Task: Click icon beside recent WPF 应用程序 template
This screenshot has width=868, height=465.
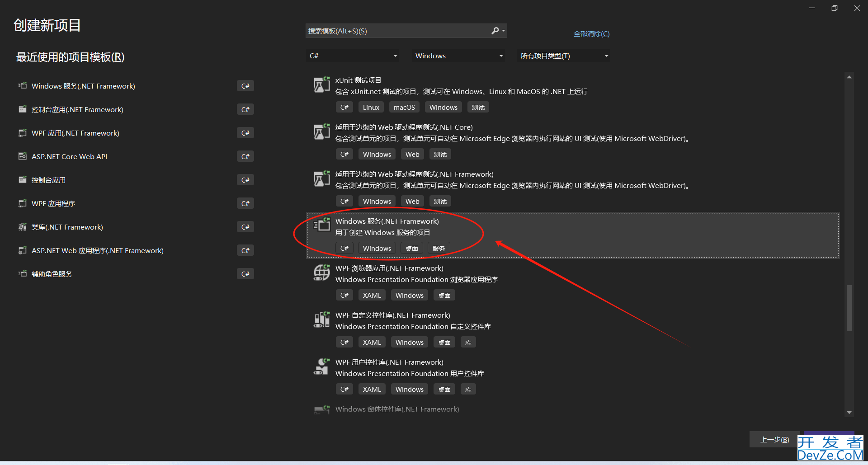Action: click(23, 203)
